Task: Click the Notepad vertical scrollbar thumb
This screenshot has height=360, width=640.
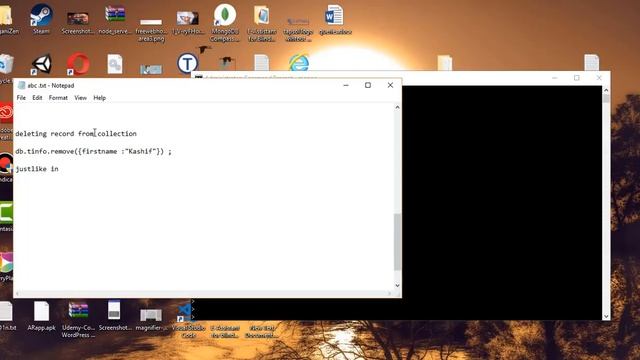Action: tap(397, 242)
